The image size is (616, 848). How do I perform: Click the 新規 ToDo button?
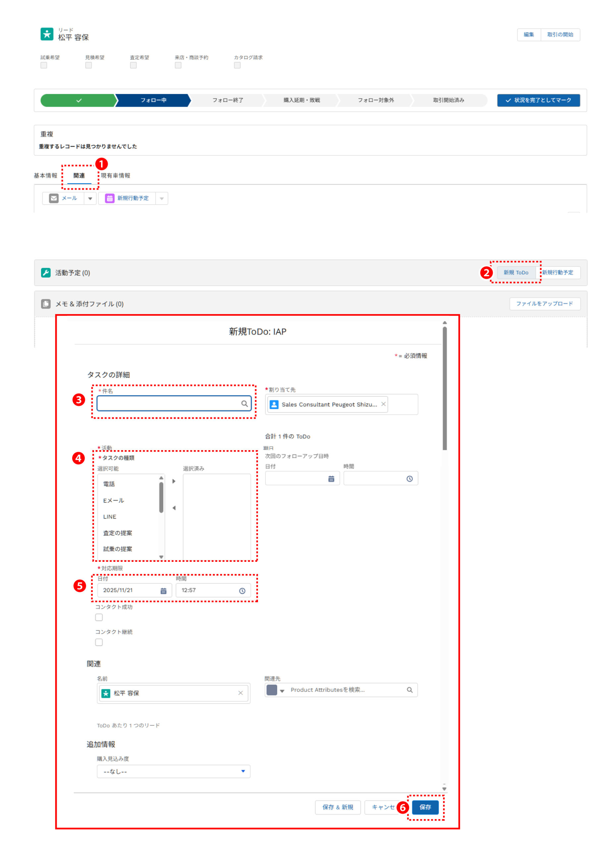(516, 273)
